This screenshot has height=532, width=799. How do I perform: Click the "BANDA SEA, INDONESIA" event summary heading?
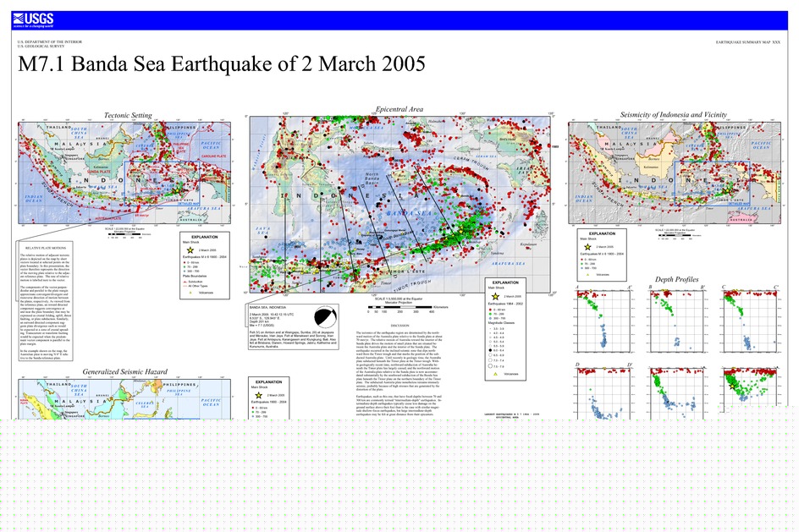268,308
